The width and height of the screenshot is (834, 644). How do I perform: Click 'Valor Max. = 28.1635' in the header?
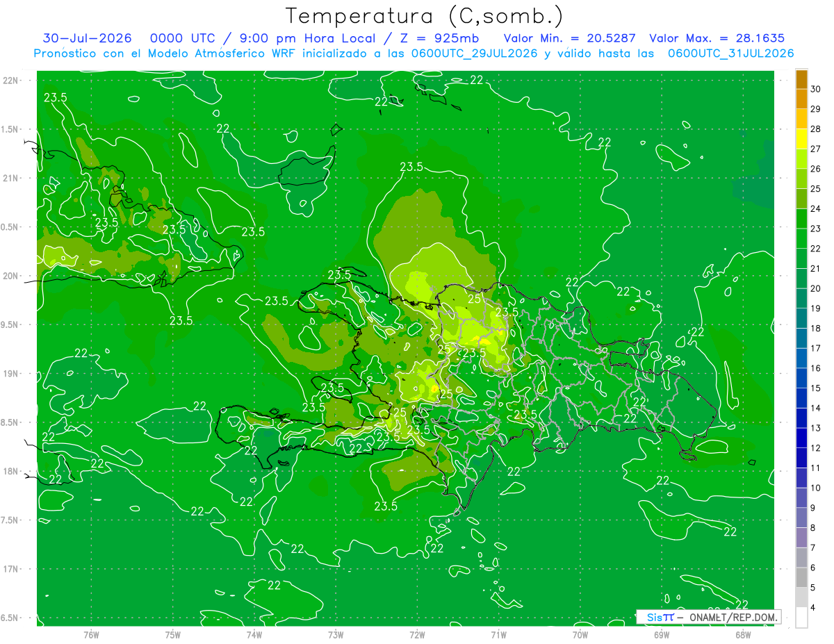(x=717, y=38)
